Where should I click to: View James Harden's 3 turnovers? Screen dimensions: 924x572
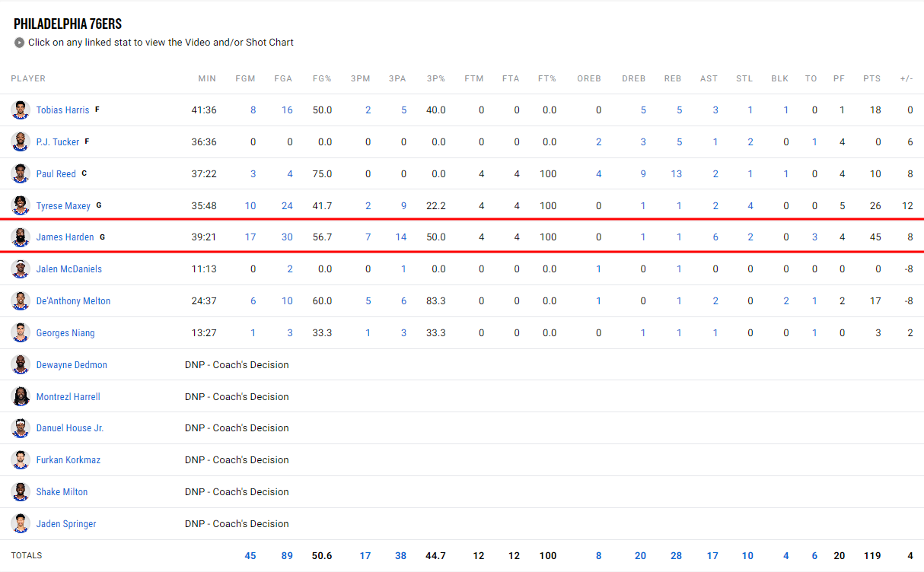point(814,237)
